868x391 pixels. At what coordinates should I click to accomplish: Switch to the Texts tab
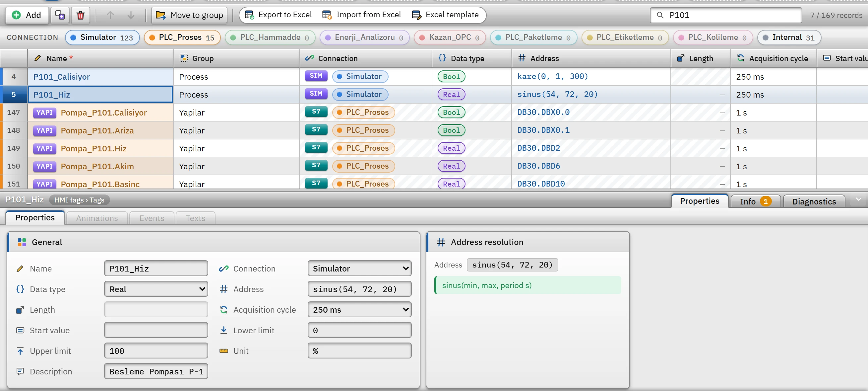195,218
